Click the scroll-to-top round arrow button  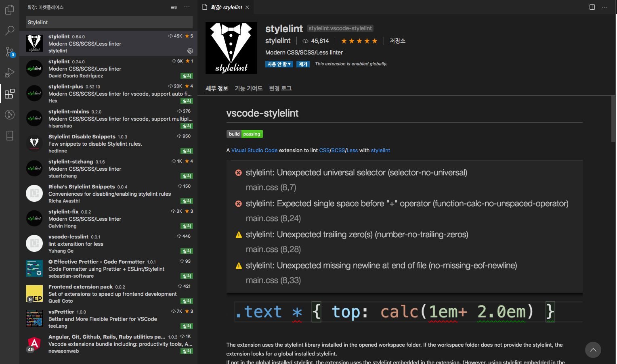click(x=593, y=350)
